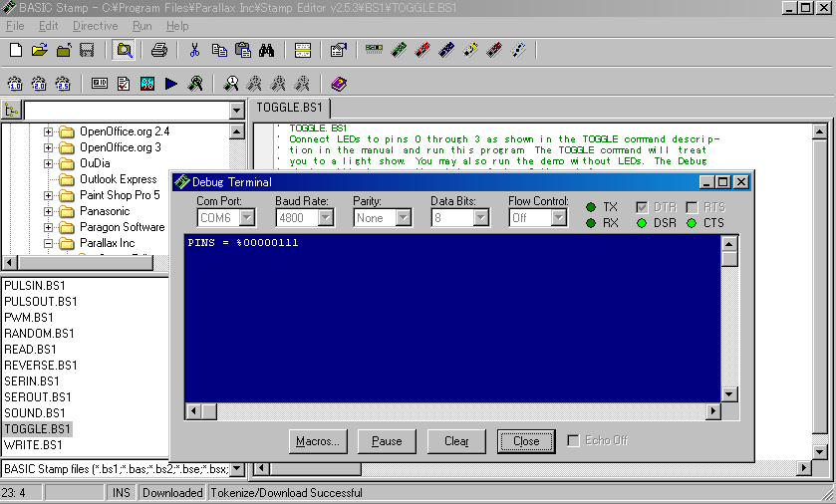This screenshot has height=504, width=836.
Task: Select the blue BS2sx stamp icon
Action: pos(446,50)
